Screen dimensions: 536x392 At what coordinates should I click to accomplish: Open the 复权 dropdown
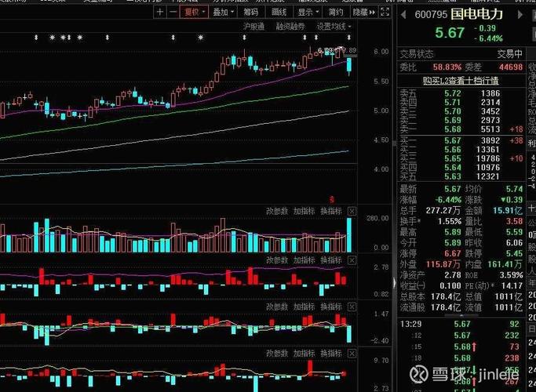pyautogui.click(x=194, y=13)
